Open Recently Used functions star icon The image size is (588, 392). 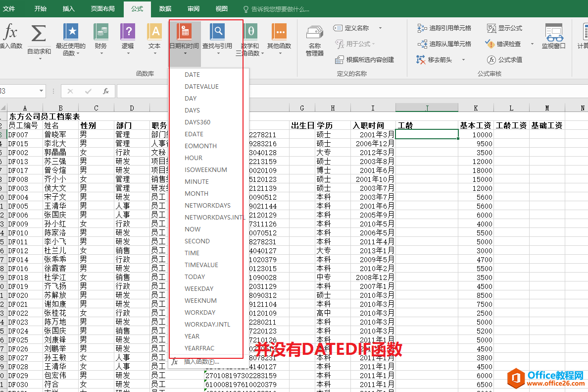70,32
